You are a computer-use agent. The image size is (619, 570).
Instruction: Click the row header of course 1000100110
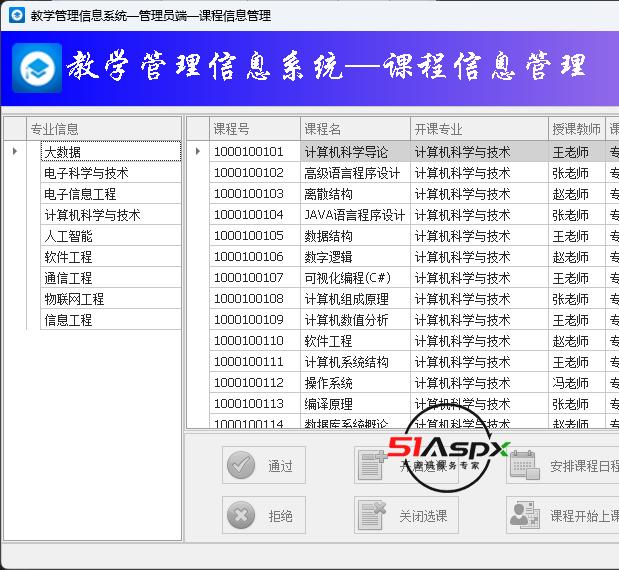coord(198,340)
